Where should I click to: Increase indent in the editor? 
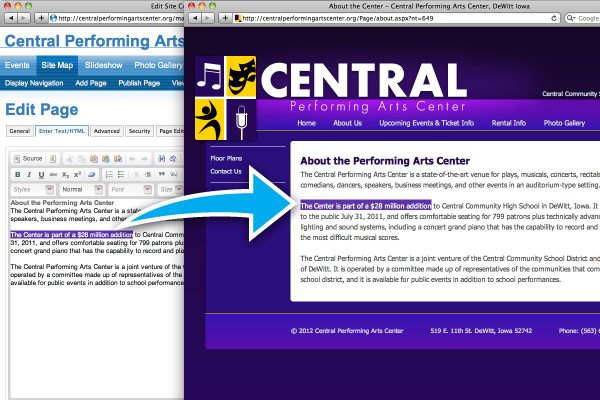click(148, 175)
